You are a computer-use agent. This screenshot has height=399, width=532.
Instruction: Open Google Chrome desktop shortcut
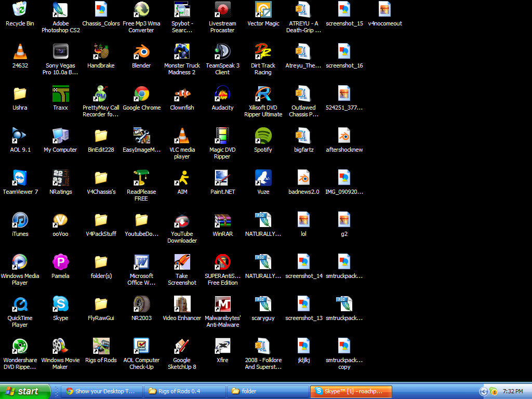141,94
